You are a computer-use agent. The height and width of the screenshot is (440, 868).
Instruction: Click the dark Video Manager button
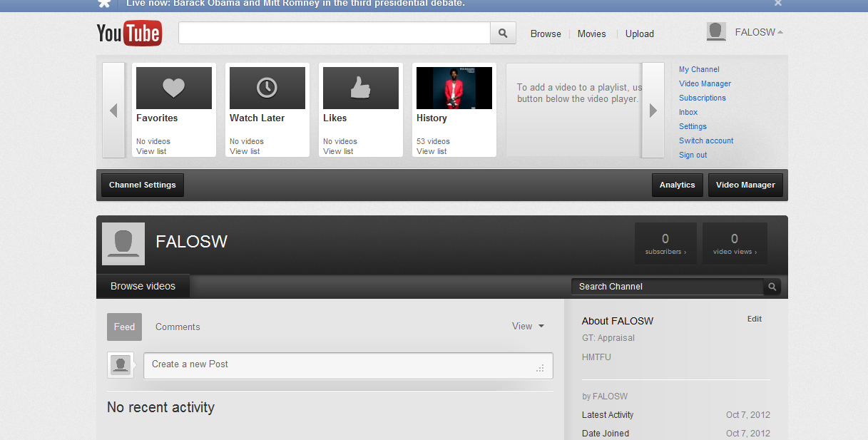[x=745, y=185]
